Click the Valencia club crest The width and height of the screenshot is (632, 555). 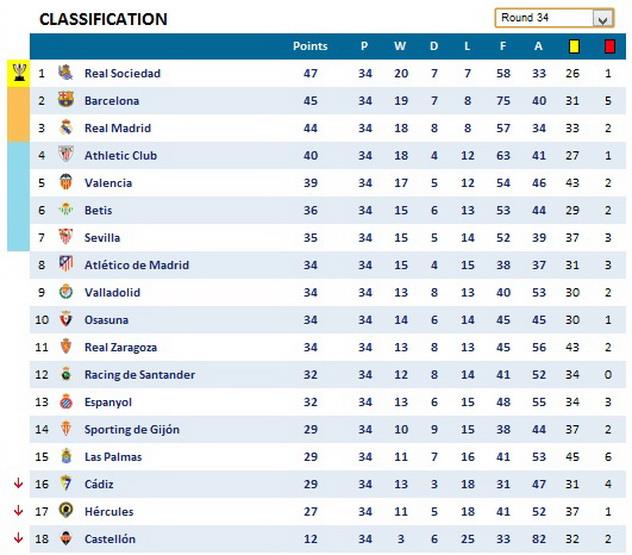pos(65,183)
